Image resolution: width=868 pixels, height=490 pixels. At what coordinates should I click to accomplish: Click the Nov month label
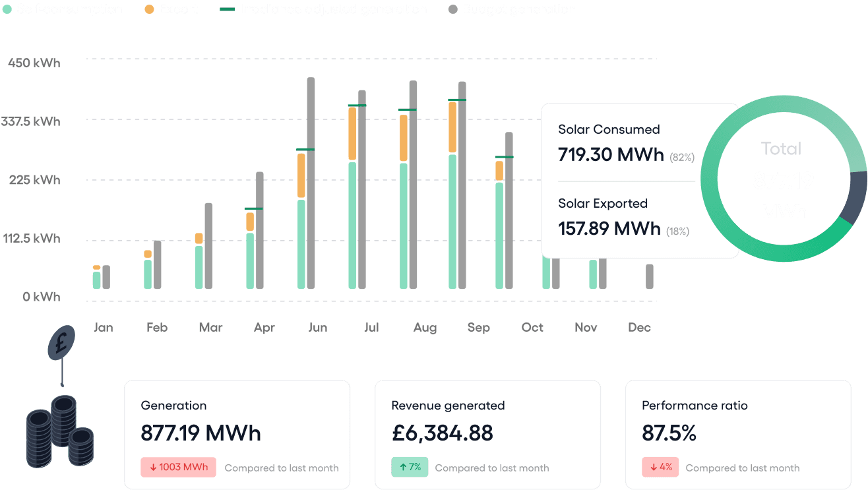pyautogui.click(x=586, y=327)
